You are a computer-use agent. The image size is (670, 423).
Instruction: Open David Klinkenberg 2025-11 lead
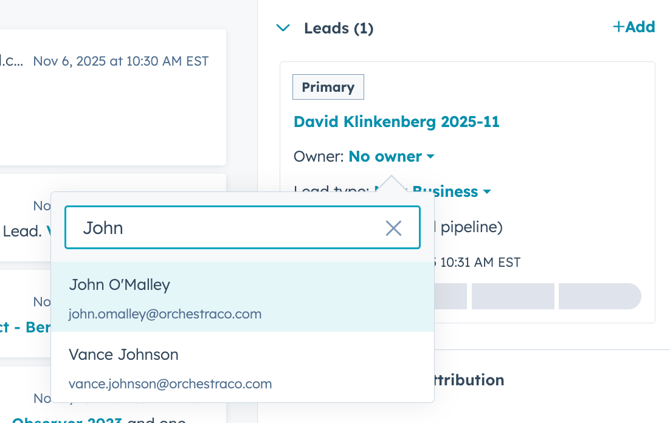point(396,122)
